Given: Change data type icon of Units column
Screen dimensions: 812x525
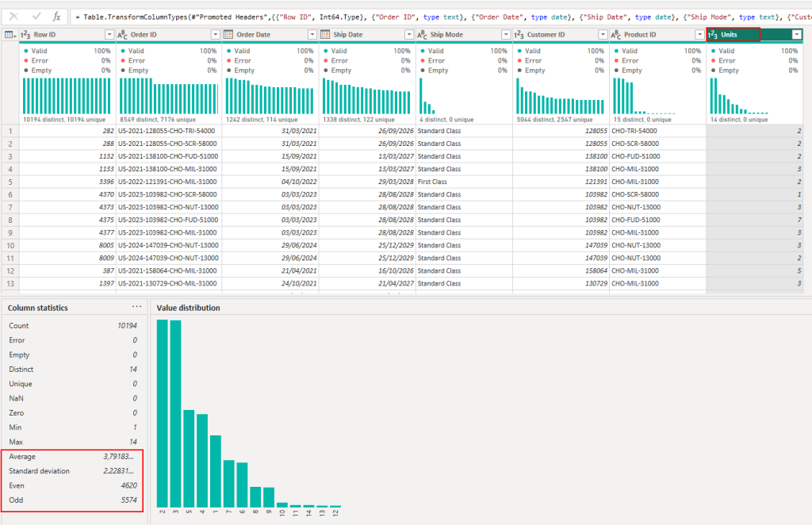Looking at the screenshot, I should point(713,35).
